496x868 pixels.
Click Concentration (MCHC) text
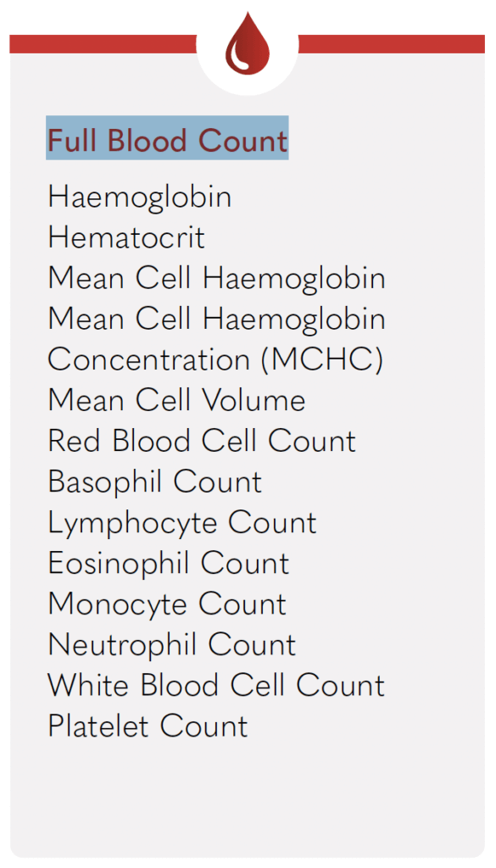tap(215, 359)
